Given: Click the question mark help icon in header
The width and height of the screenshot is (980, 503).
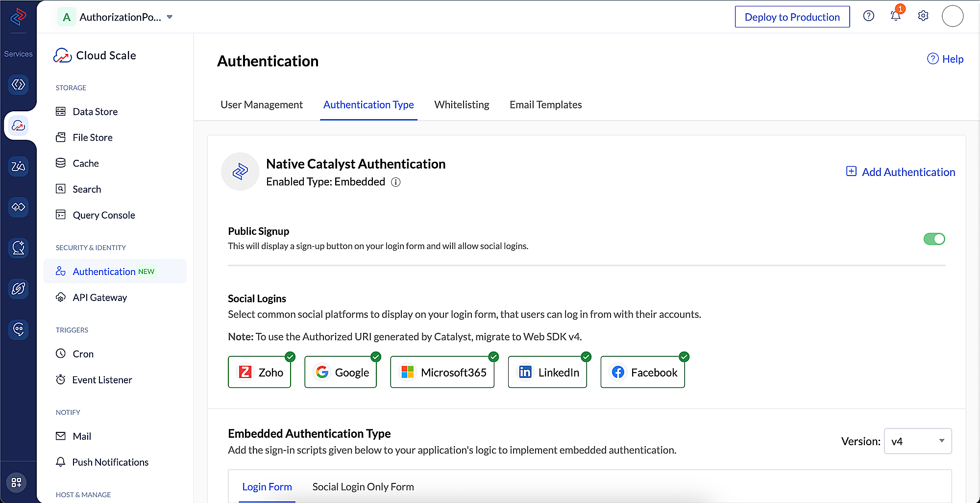Looking at the screenshot, I should (869, 16).
